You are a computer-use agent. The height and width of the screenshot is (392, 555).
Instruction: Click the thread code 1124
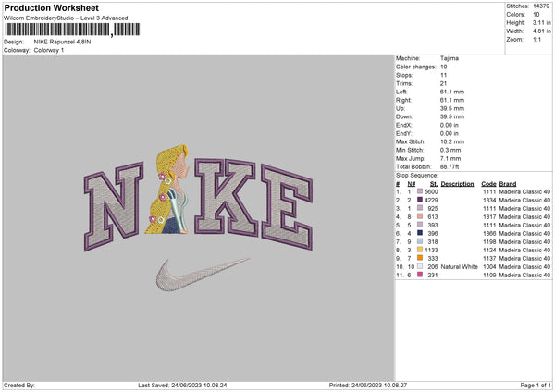point(489,250)
